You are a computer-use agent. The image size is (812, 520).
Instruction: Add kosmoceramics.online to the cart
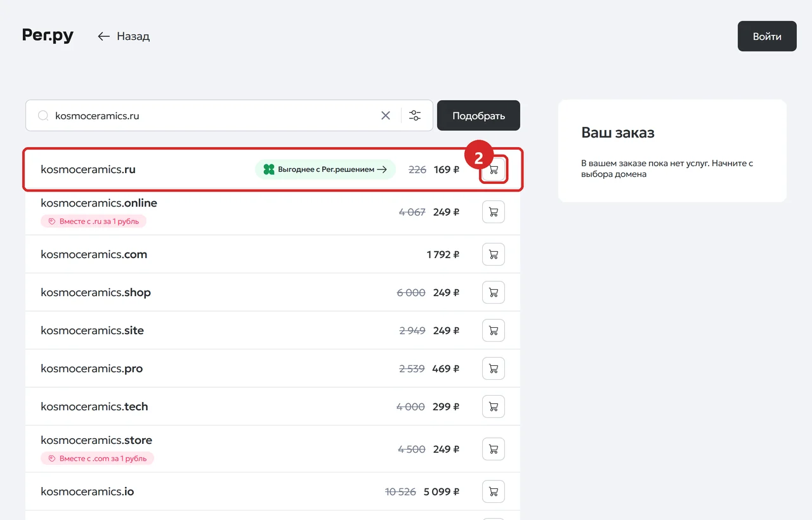pos(494,212)
